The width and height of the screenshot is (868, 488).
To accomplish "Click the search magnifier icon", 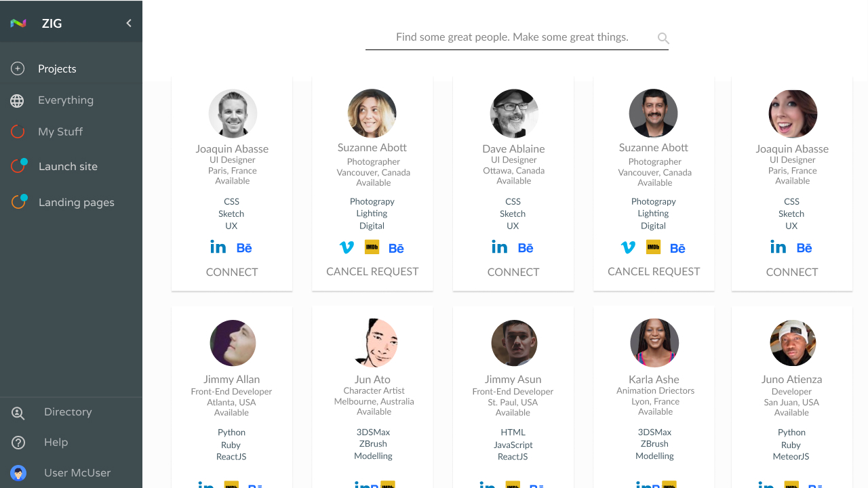I will 663,39.
